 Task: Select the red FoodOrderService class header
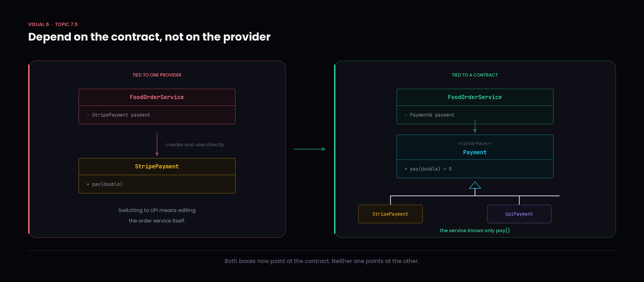click(157, 97)
